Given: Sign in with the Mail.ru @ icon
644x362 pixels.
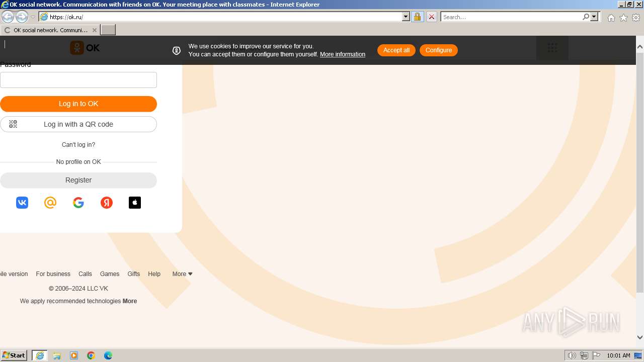Looking at the screenshot, I should (50, 203).
